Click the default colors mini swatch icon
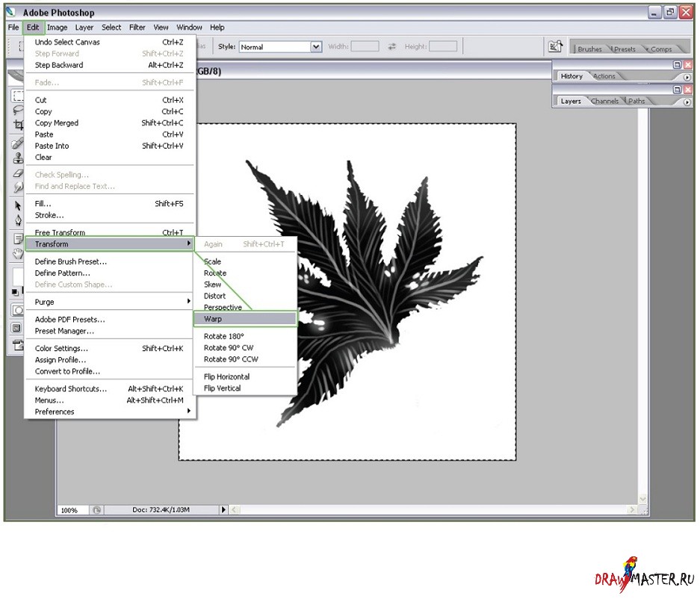 tap(15, 292)
